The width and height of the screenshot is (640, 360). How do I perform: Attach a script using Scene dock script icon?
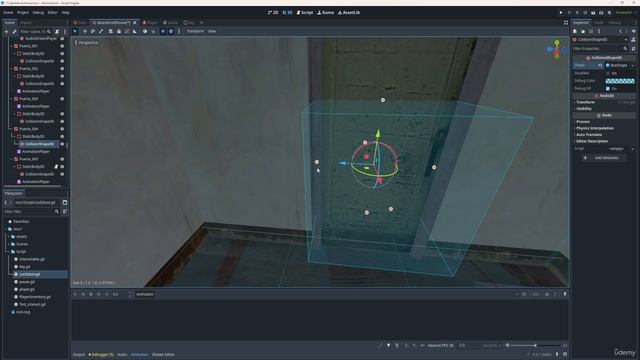point(57,31)
